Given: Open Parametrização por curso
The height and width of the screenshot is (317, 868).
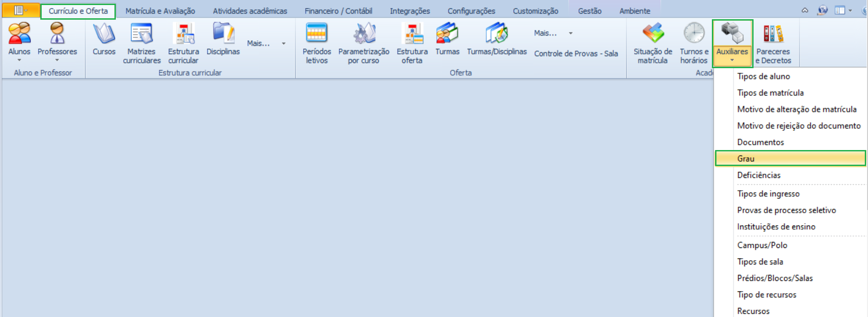Looking at the screenshot, I should (x=364, y=43).
